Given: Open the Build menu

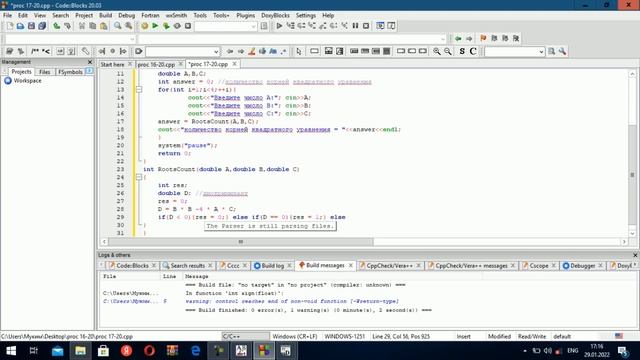Looking at the screenshot, I should (105, 15).
